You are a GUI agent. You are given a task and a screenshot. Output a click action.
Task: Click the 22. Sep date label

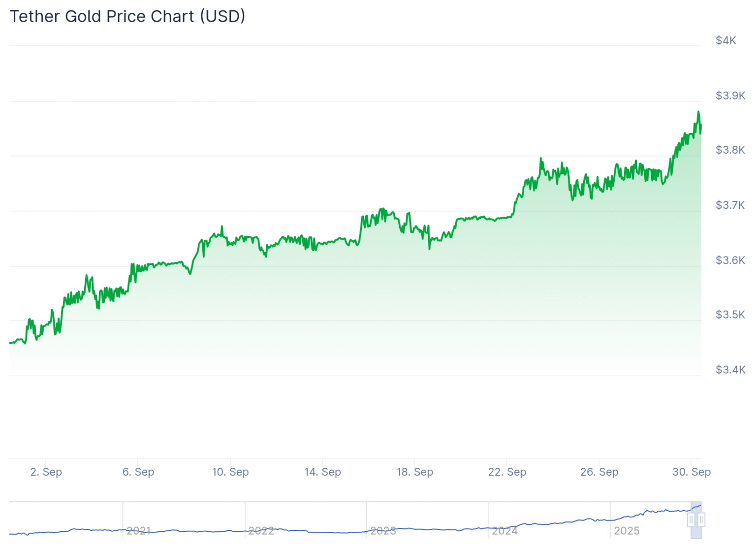coord(507,472)
